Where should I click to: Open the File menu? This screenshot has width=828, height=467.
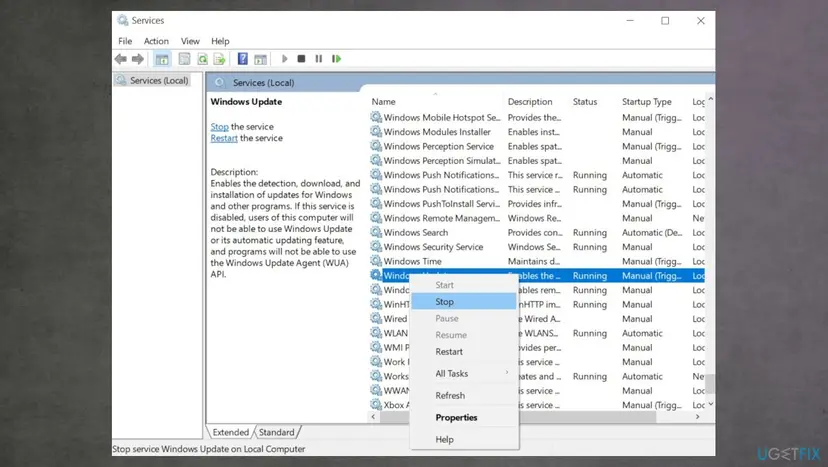coord(125,41)
